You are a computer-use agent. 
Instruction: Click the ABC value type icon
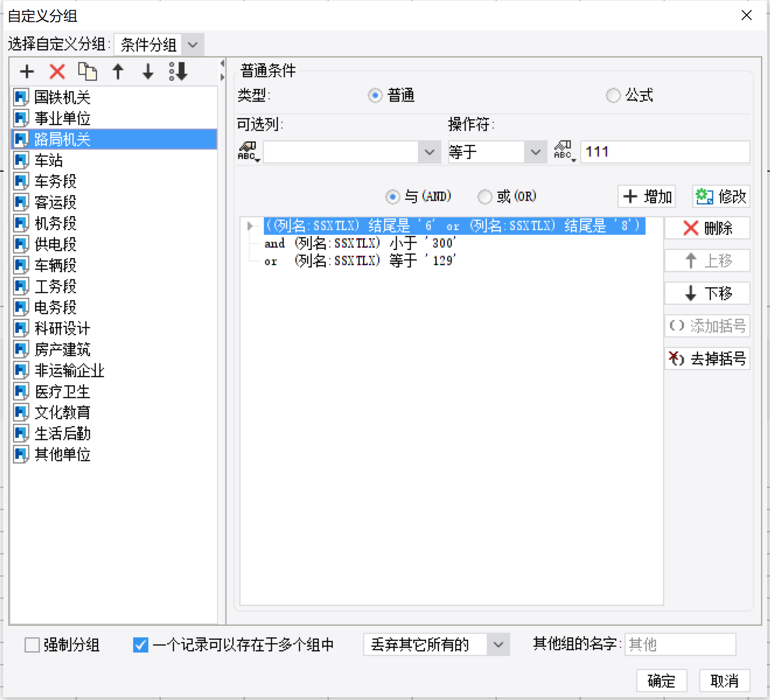565,152
